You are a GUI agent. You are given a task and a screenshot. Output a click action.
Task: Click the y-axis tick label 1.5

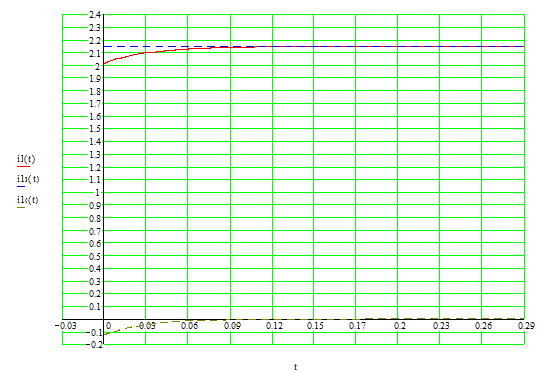coord(95,129)
